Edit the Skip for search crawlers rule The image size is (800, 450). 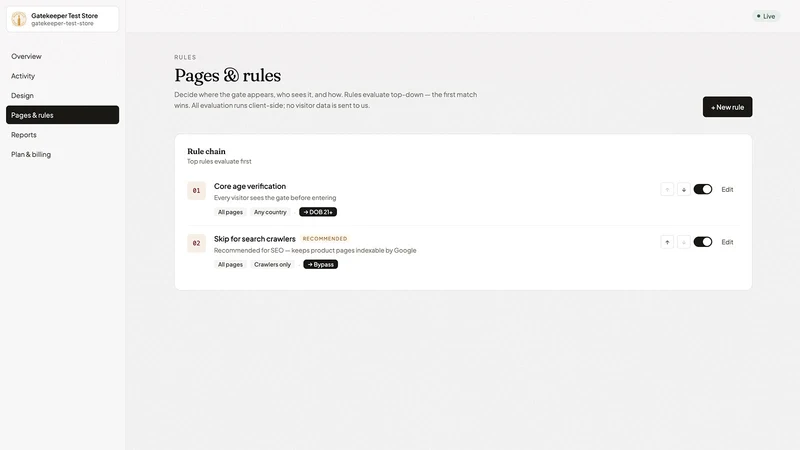pyautogui.click(x=727, y=242)
